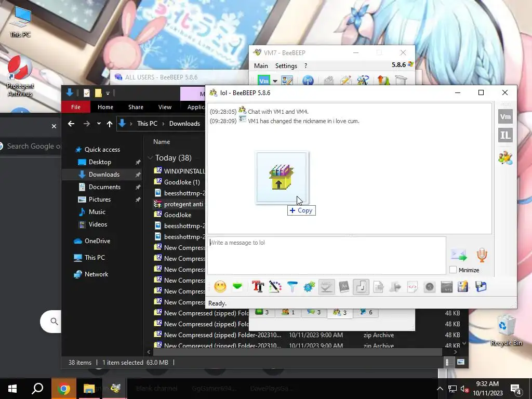Enable the Minimize checkbox

[453, 270]
